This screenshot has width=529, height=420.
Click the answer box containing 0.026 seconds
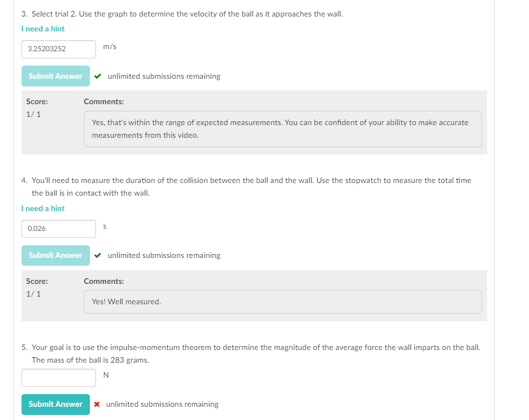coord(58,229)
